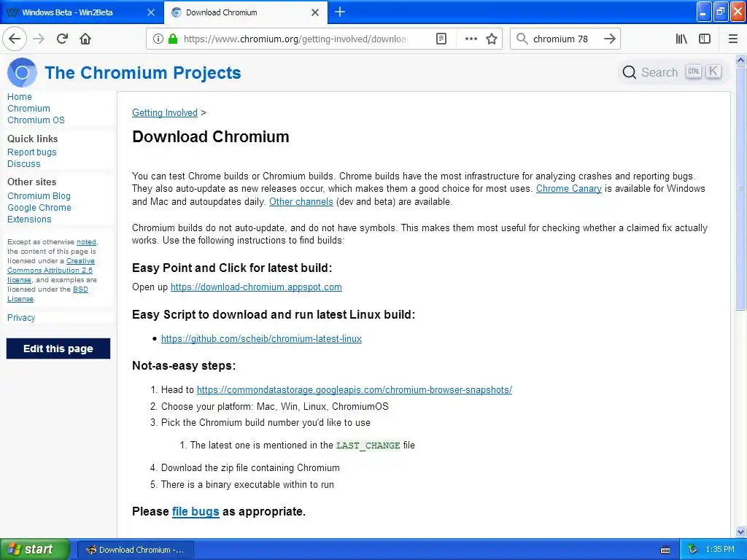
Task: Click the scrollbar down arrow
Action: point(740,532)
